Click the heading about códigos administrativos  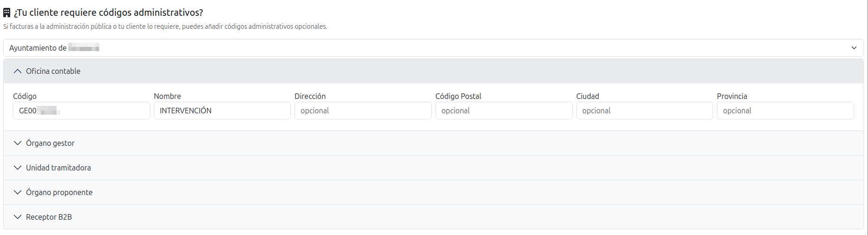click(x=108, y=13)
